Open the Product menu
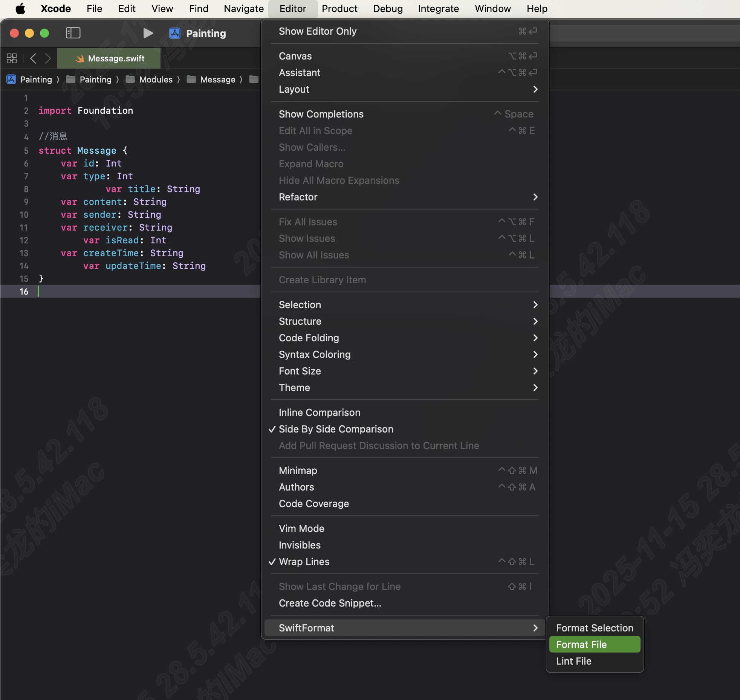This screenshot has width=740, height=700. pos(339,9)
